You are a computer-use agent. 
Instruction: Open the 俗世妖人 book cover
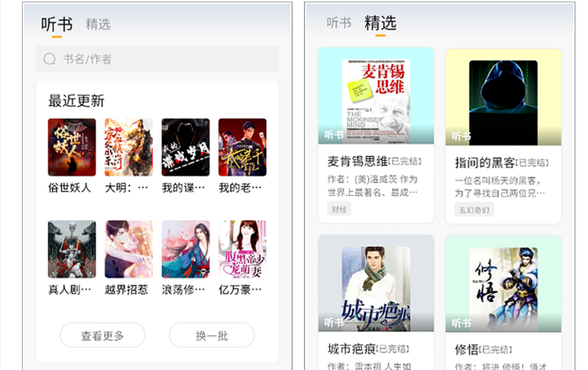pos(72,147)
